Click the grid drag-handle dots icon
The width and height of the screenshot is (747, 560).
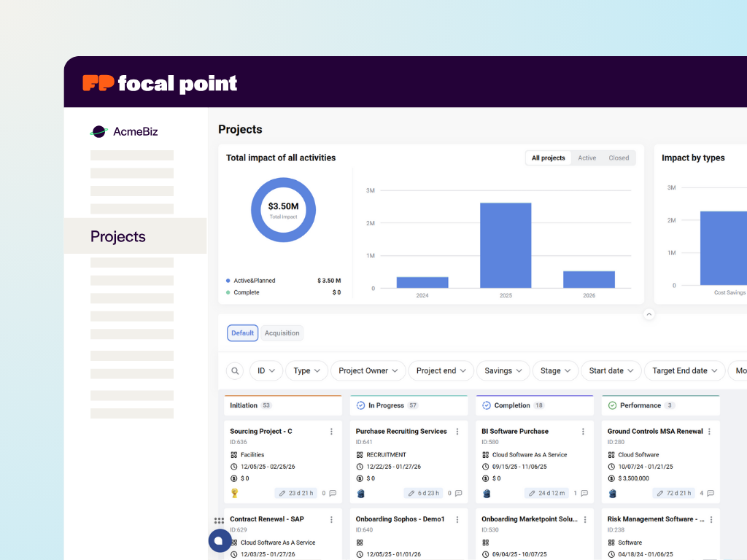[219, 521]
